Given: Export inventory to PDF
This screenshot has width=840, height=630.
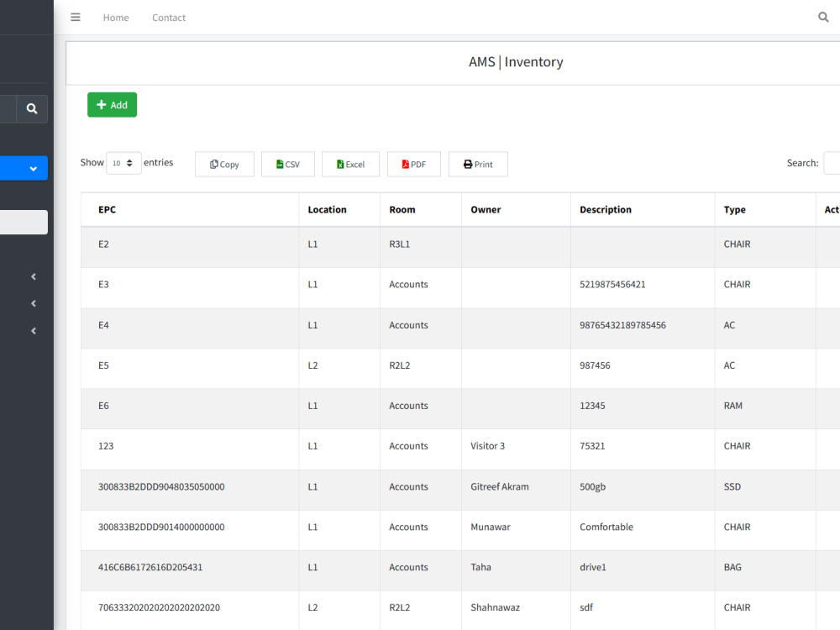Looking at the screenshot, I should point(413,164).
